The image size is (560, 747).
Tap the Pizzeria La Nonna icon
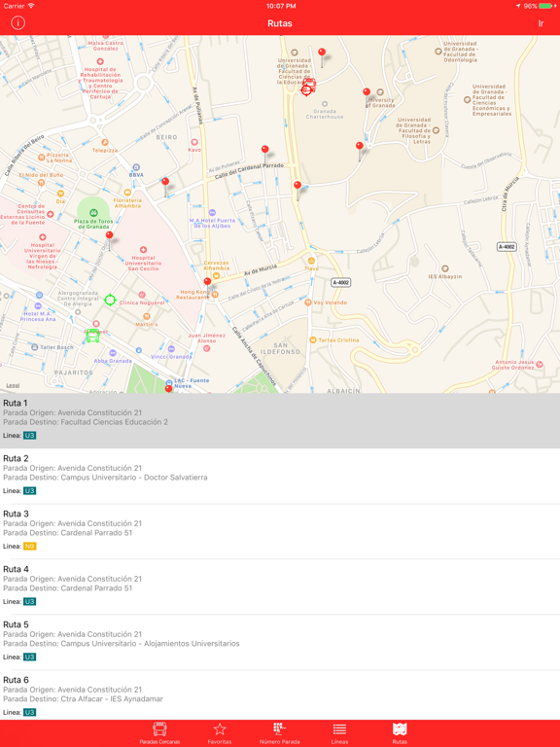pos(42,158)
